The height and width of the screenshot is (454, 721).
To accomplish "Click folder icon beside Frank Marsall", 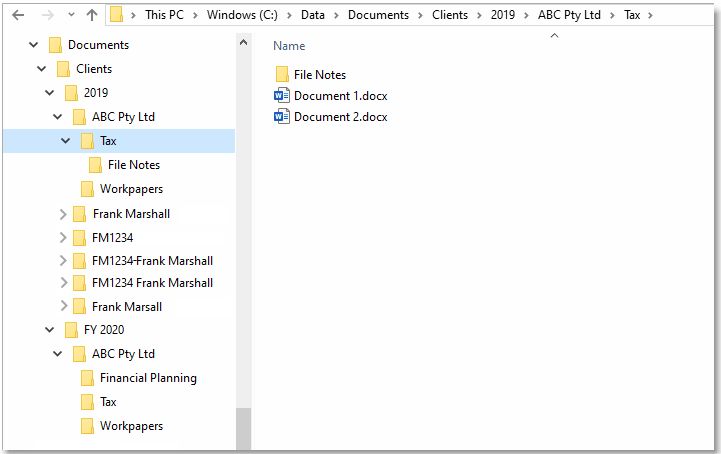I will (79, 306).
